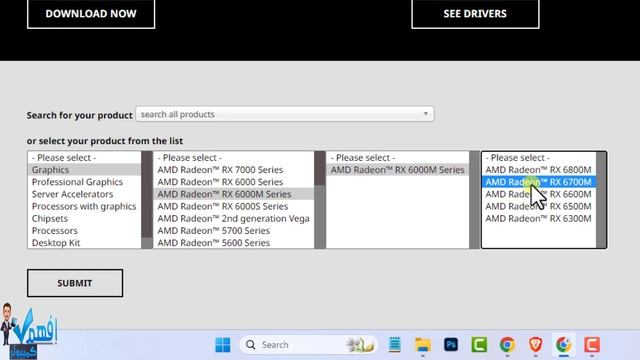This screenshot has width=640, height=360.
Task: Select AMD Radeon RX 6000 Series
Action: [234, 182]
